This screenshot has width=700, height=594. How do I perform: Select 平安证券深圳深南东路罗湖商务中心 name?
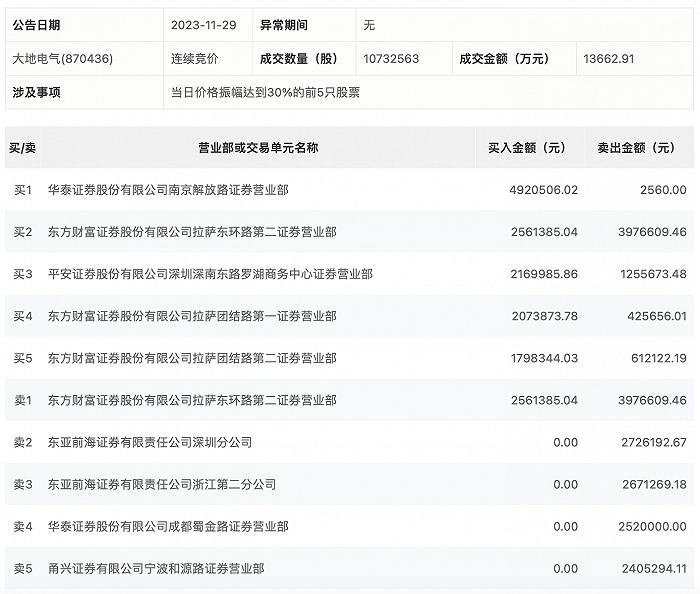pos(210,274)
